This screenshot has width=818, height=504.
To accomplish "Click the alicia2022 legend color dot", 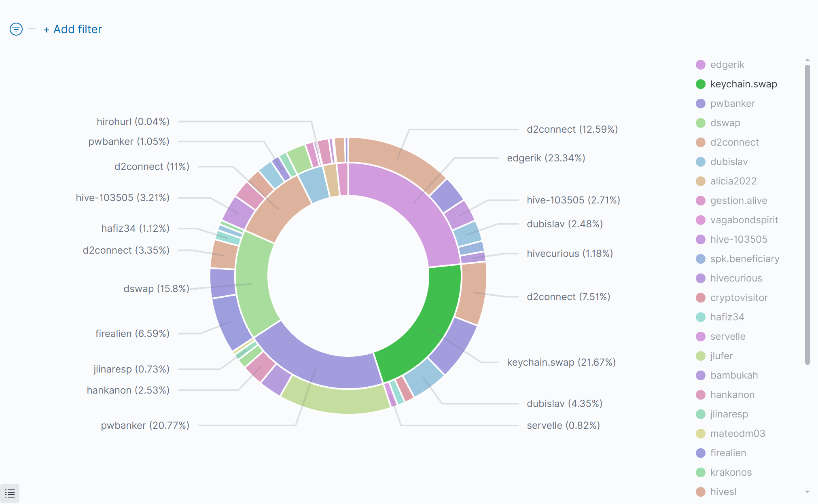I will 701,181.
